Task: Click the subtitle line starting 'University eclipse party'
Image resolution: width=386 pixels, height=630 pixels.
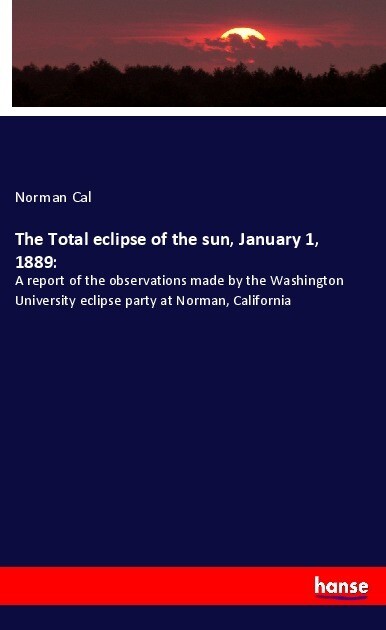Action: (153, 300)
